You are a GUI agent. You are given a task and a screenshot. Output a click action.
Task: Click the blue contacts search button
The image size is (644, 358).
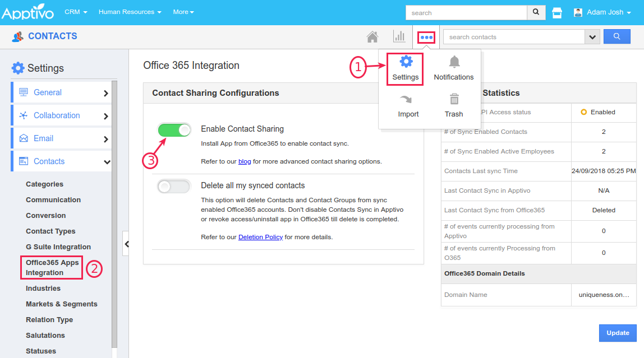[x=617, y=36]
